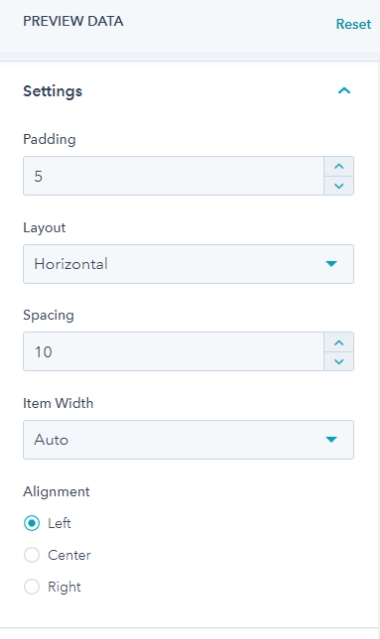Viewport: 380px width, 639px height.
Task: Click the PREVIEW DATA panel title
Action: pos(73,21)
